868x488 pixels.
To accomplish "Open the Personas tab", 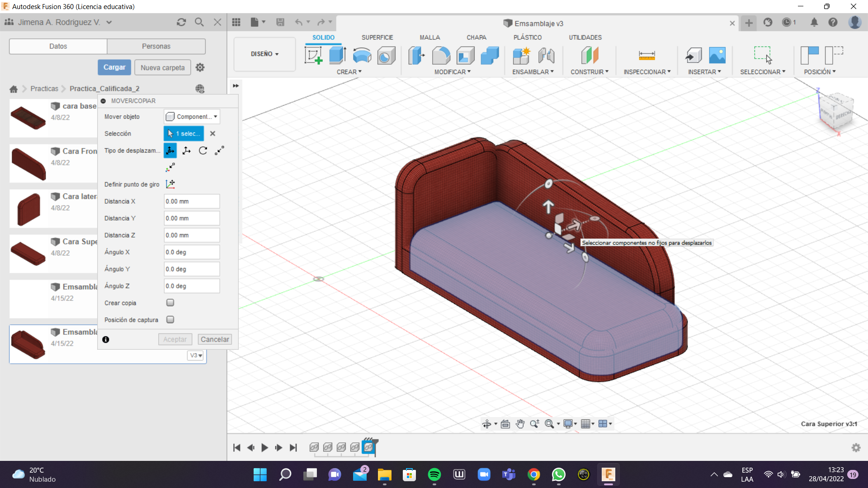I will [x=156, y=46].
